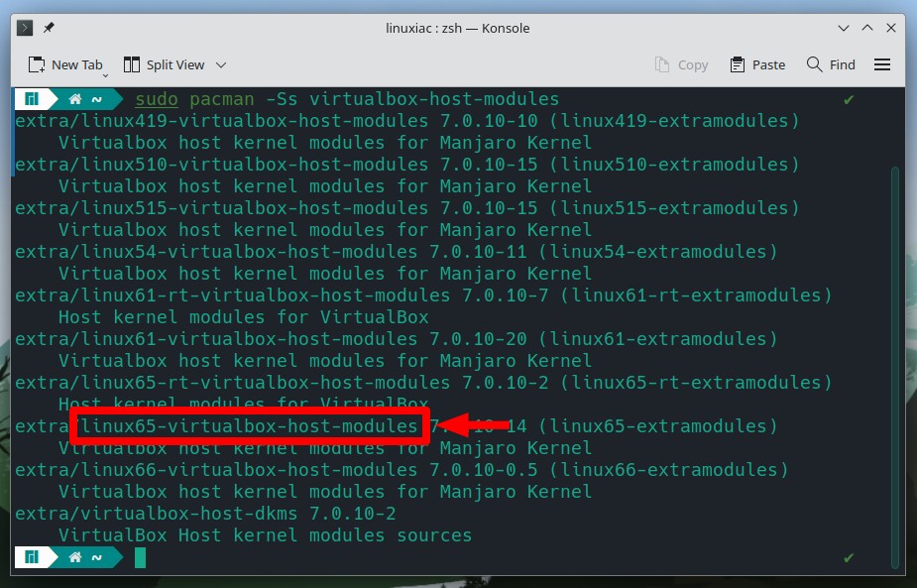917x588 pixels.
Task: Click '(linux65-extramodules)' group text
Action: [658, 426]
